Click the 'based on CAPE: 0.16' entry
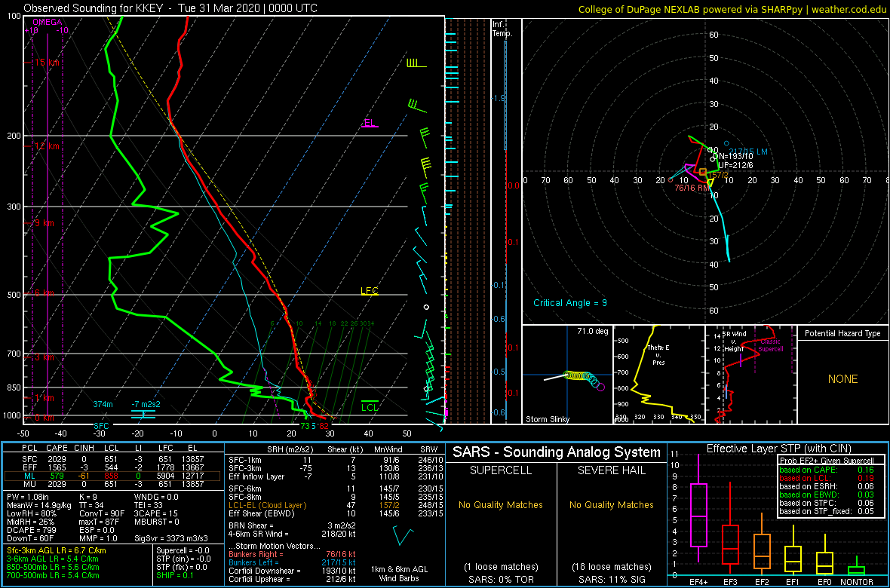The width and height of the screenshot is (890, 588). click(826, 470)
